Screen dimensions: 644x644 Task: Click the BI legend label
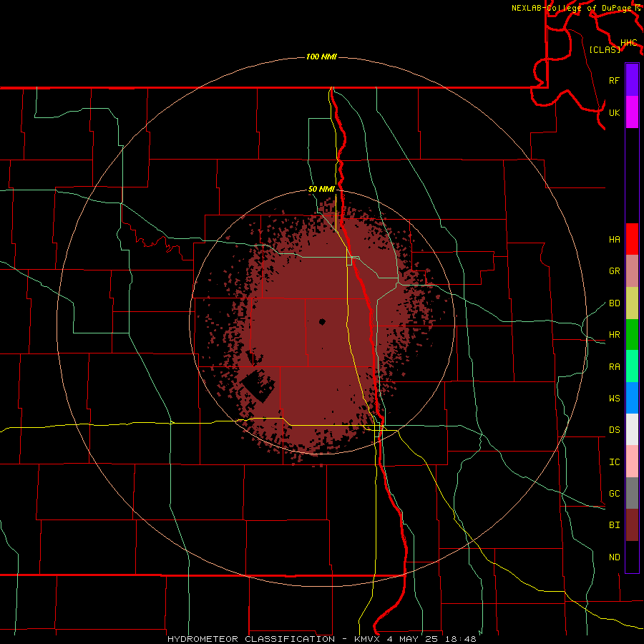[x=614, y=525]
